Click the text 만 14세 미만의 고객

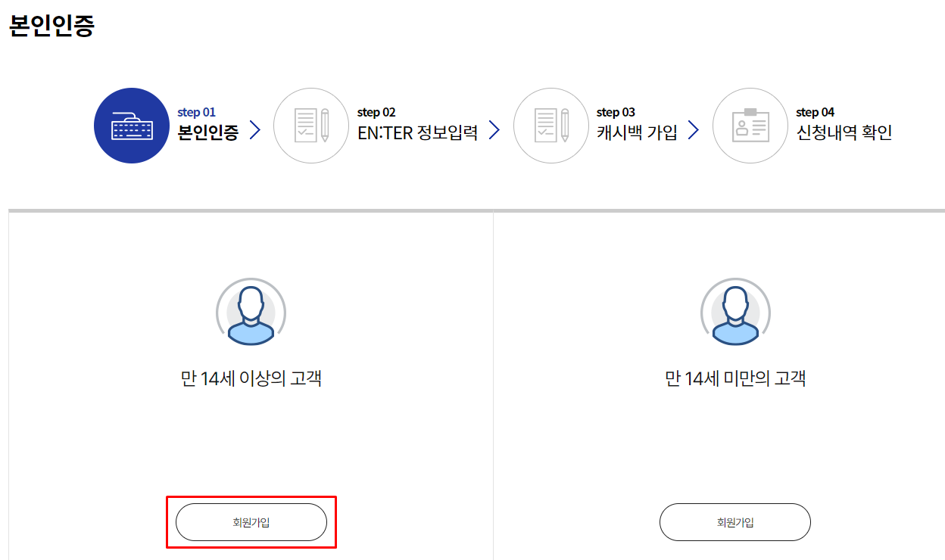pos(735,378)
